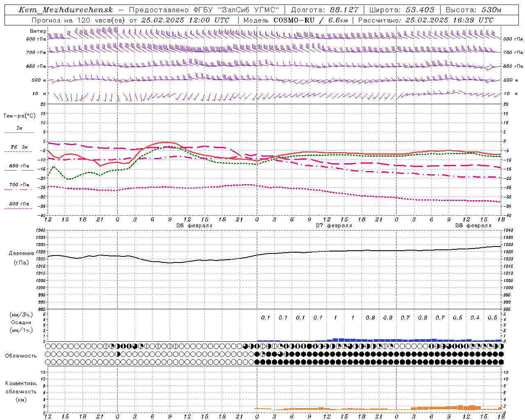This screenshot has width=525, height=420.
Task: Click the 'Тем-ра(°C)' temperature panel label
Action: tap(19, 116)
